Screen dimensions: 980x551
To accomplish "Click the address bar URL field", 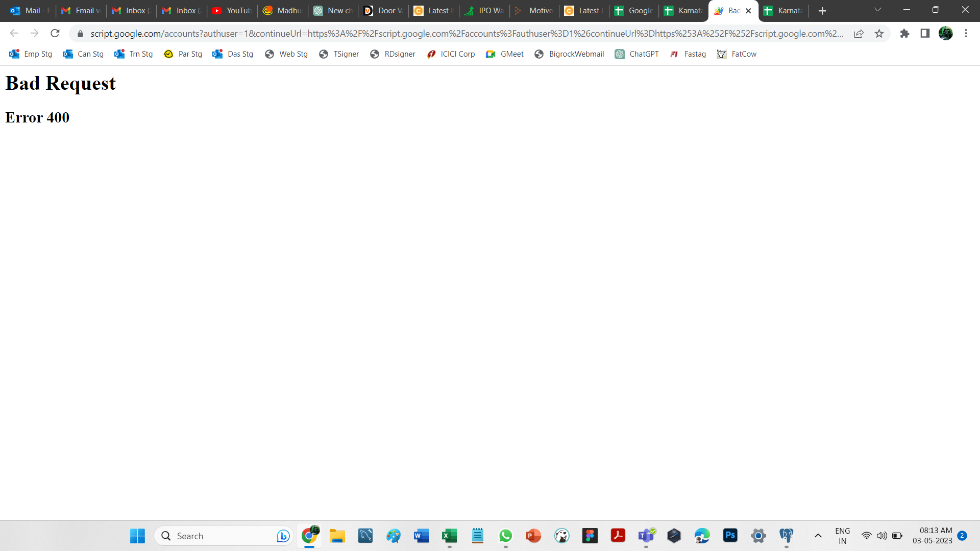I will pos(459,34).
